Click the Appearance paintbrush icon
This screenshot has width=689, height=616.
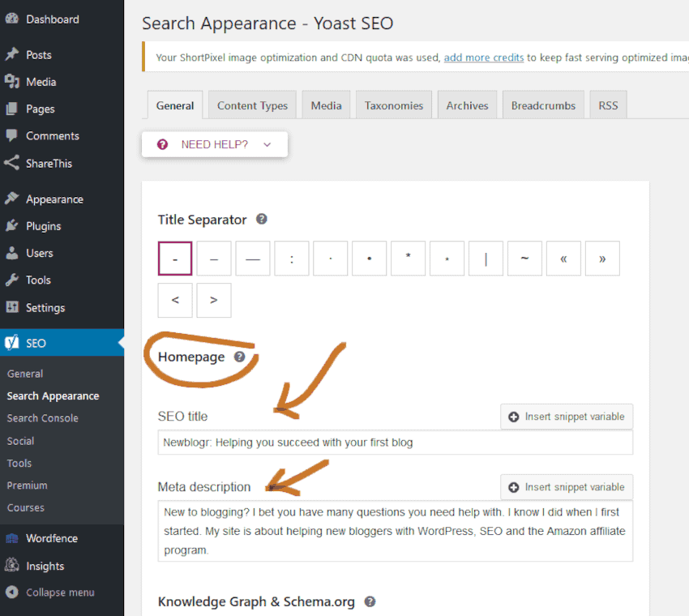tap(12, 199)
